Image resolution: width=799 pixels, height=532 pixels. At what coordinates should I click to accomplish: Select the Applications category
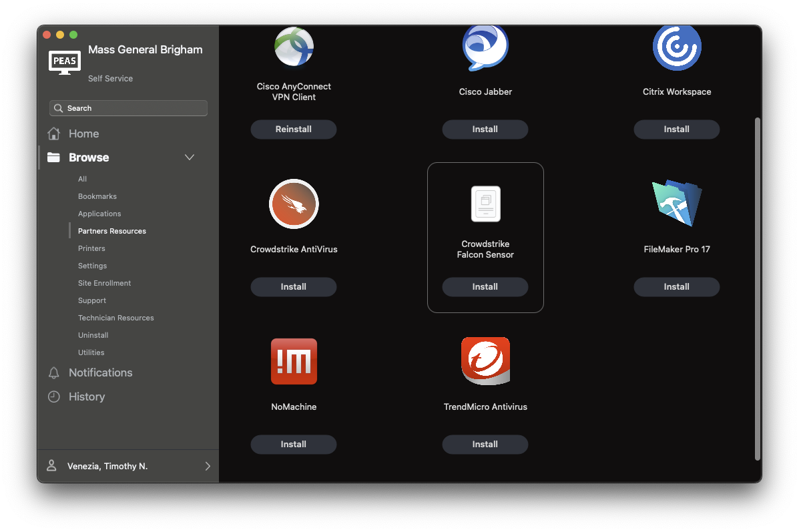[99, 214]
